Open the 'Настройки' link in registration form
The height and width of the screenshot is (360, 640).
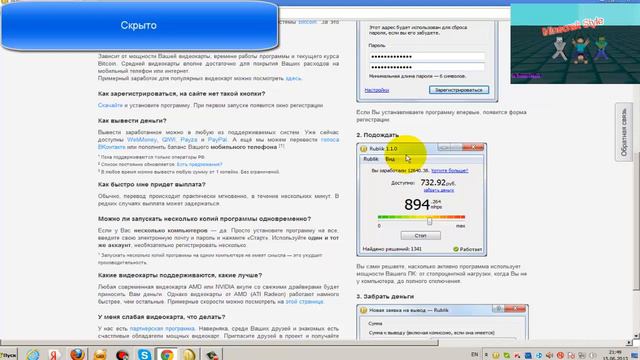376,90
